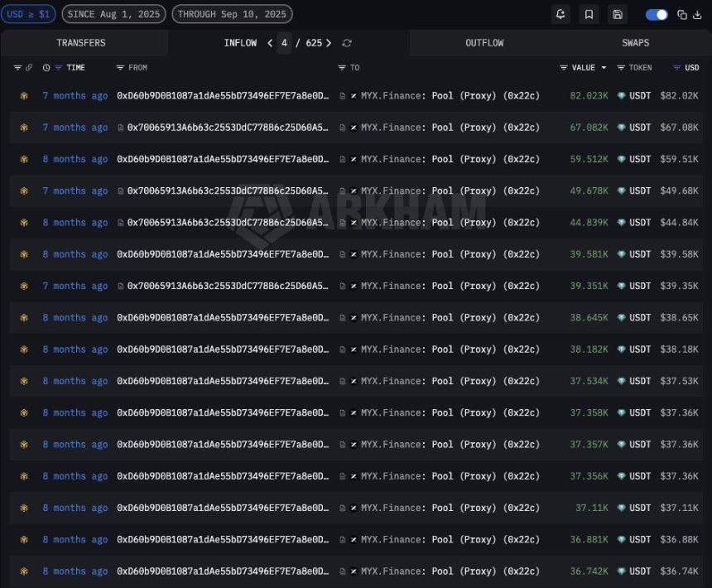The image size is (712, 588).
Task: Click chain icon in the 59.512K row
Action: pyautogui.click(x=24, y=159)
